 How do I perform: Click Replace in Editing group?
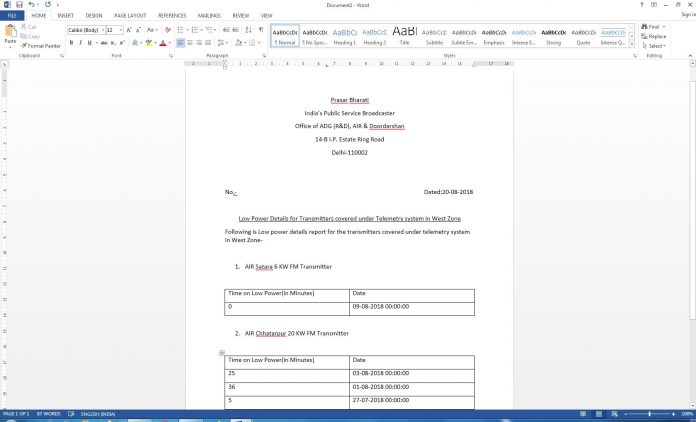654,36
